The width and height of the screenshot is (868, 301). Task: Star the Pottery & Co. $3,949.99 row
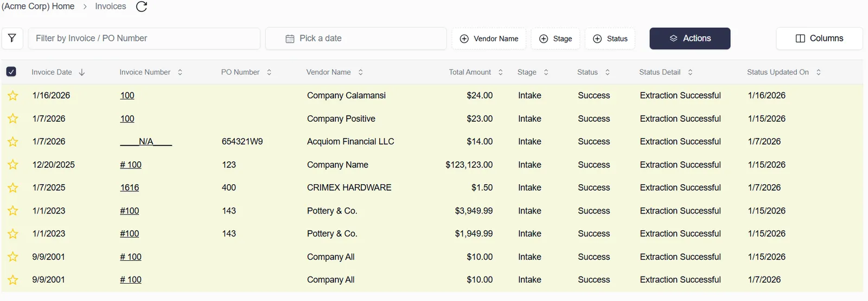pyautogui.click(x=13, y=211)
